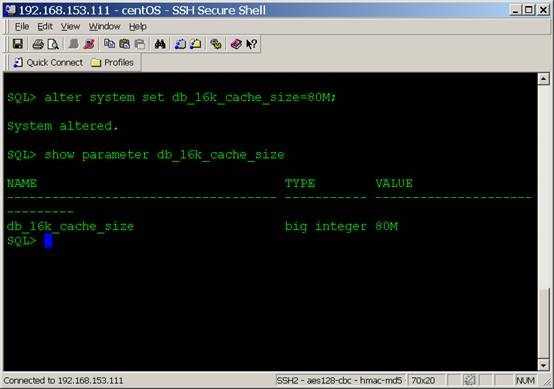Image resolution: width=554 pixels, height=389 pixels.
Task: Open Print Preview from the toolbar
Action: (x=53, y=44)
